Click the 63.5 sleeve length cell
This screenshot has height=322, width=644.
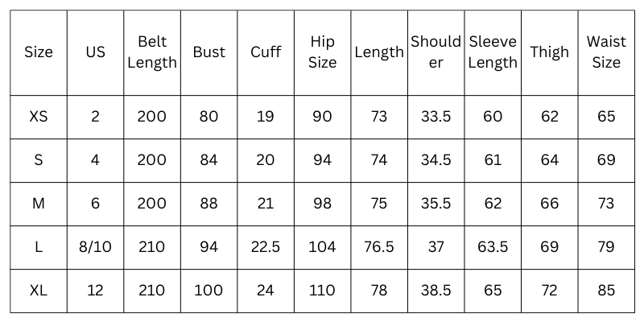pos(493,247)
